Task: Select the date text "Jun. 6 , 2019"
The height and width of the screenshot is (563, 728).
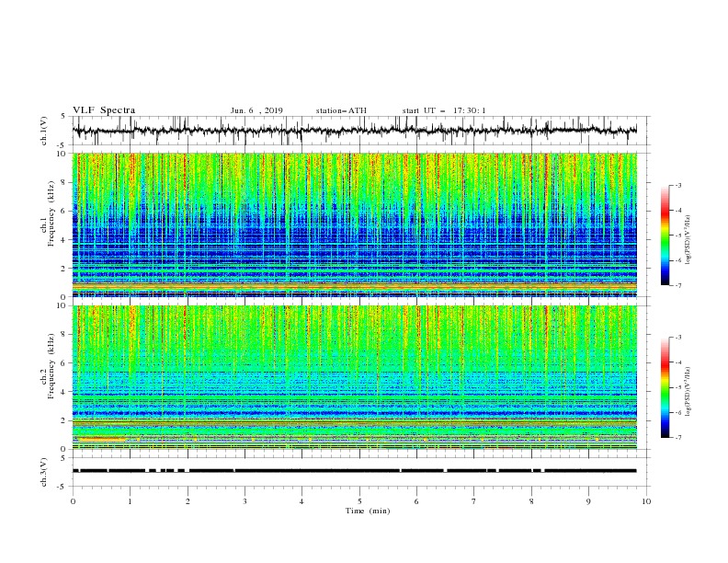Action: tap(256, 110)
